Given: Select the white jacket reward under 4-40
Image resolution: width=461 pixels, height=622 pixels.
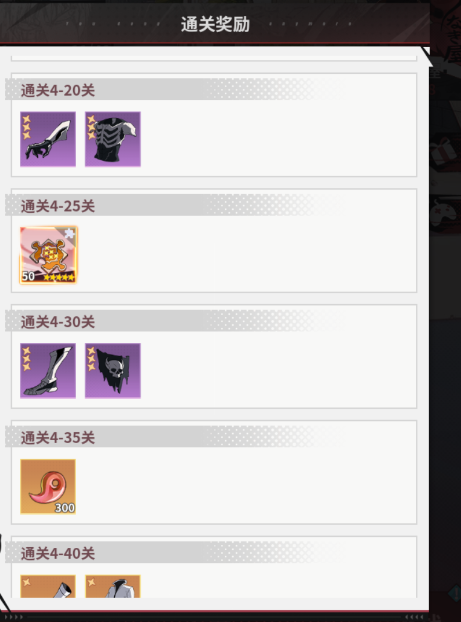Looking at the screenshot, I should 113,586.
